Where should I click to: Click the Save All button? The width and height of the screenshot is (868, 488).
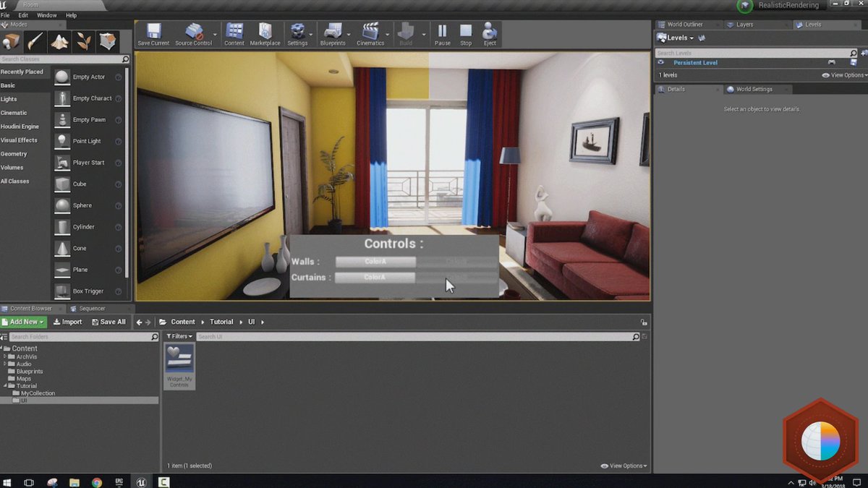[x=109, y=322]
